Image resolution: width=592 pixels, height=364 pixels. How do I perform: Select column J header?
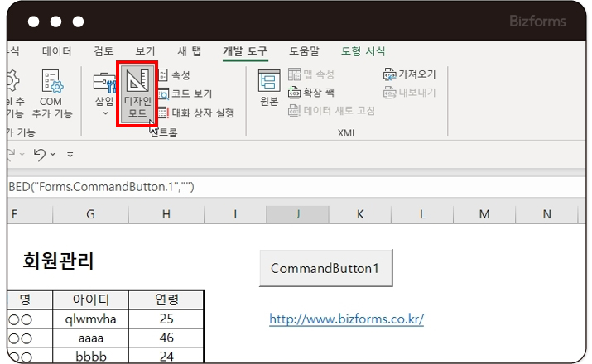point(297,214)
